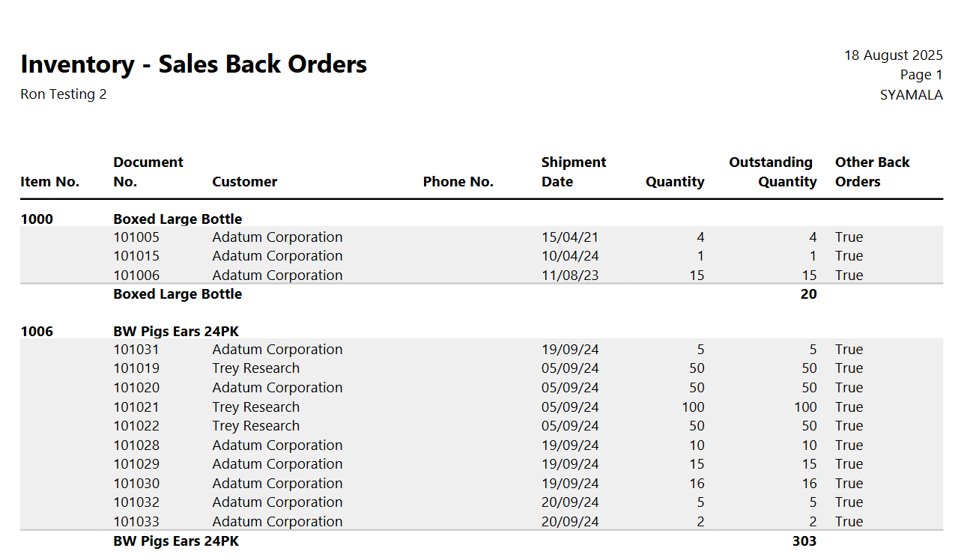This screenshot has height=560, width=976.
Task: Click document number 101033
Action: [136, 522]
